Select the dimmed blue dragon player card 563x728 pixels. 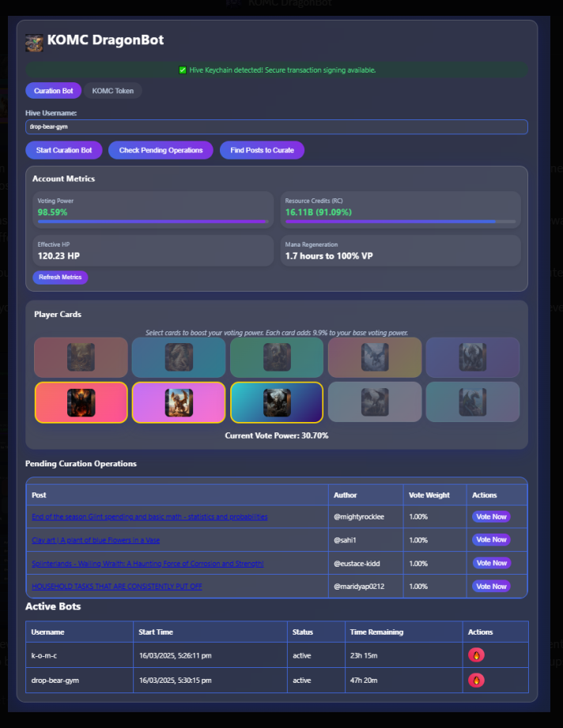(x=179, y=357)
